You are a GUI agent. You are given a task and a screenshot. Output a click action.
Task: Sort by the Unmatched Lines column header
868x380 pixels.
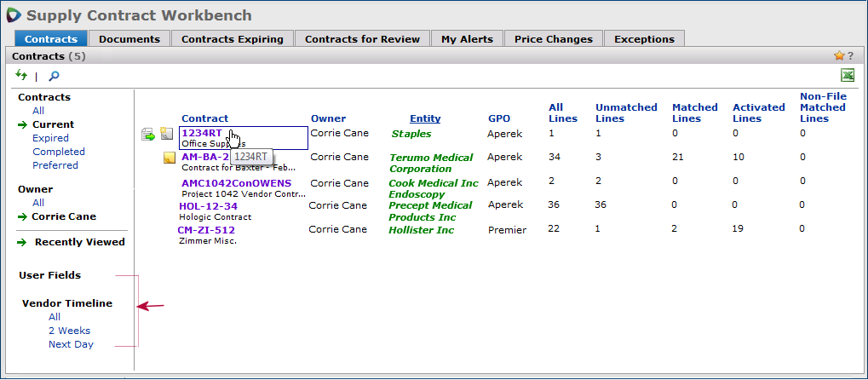626,112
